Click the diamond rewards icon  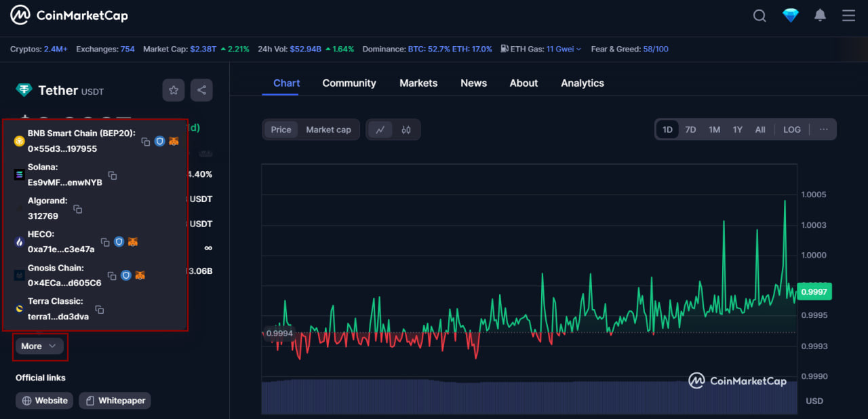[791, 15]
